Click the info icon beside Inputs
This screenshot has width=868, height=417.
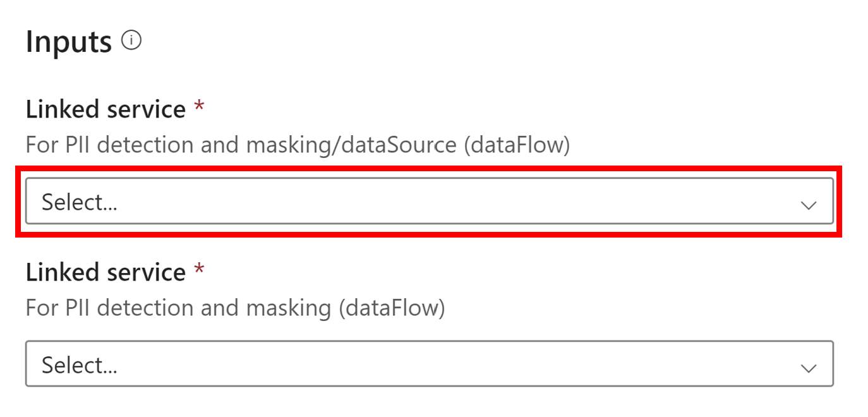pyautogui.click(x=131, y=42)
